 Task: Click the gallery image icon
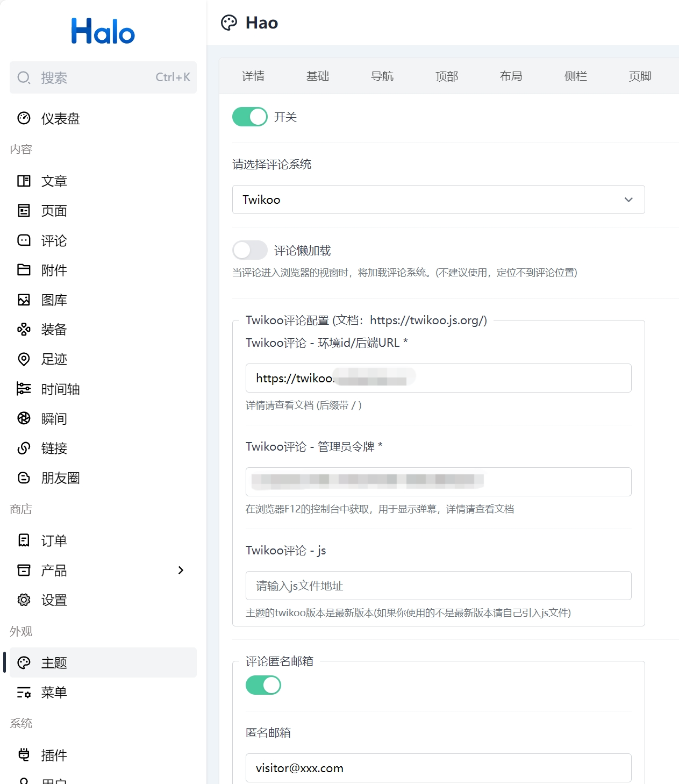coord(24,300)
